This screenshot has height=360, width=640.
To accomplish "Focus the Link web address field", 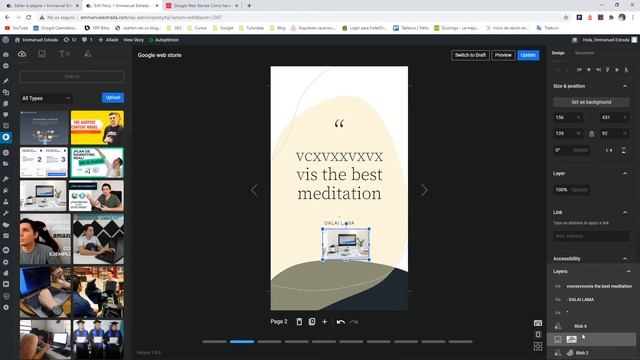I will click(591, 236).
